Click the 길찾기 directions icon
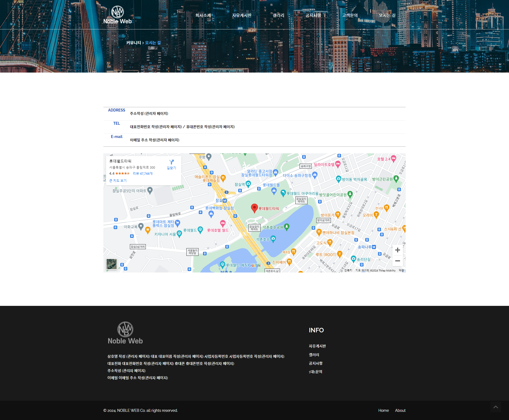Viewport: 509px width, 420px height. (x=172, y=162)
